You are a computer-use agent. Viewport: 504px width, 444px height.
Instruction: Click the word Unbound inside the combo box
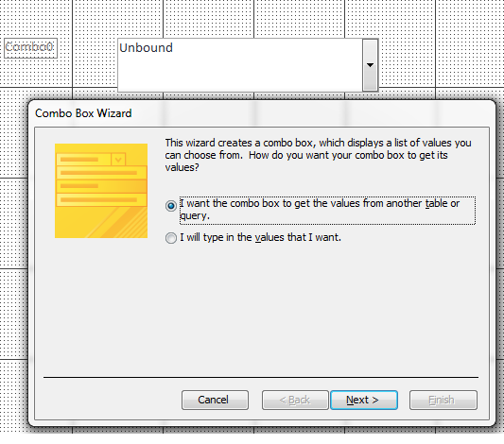click(x=146, y=48)
